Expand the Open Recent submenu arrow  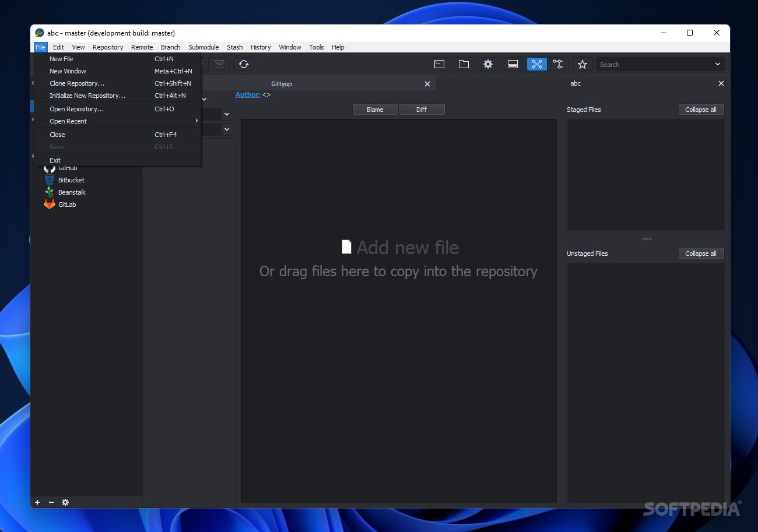[x=197, y=121]
